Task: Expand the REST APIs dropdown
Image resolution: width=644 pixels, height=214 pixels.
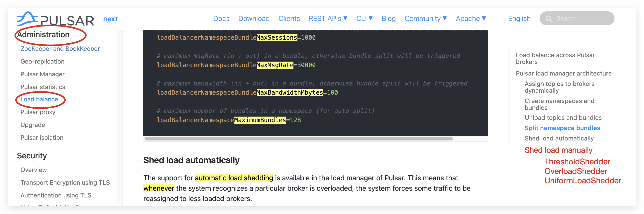Action: [x=328, y=19]
